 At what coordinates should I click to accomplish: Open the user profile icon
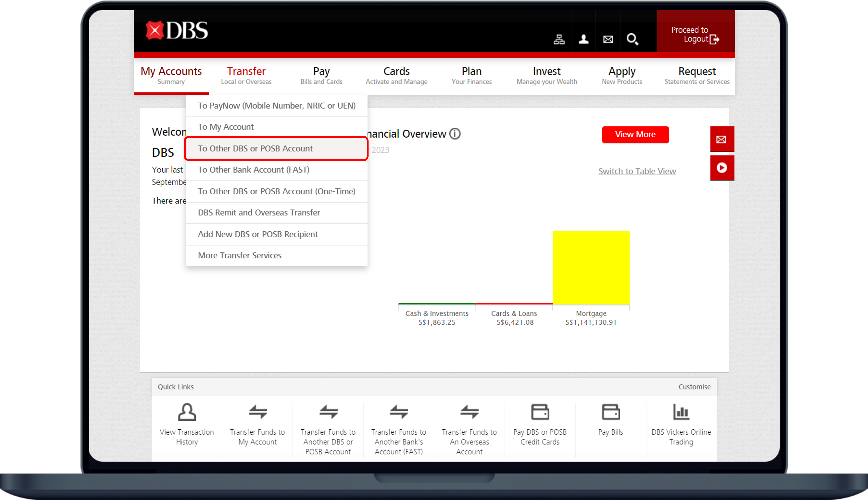pos(583,39)
